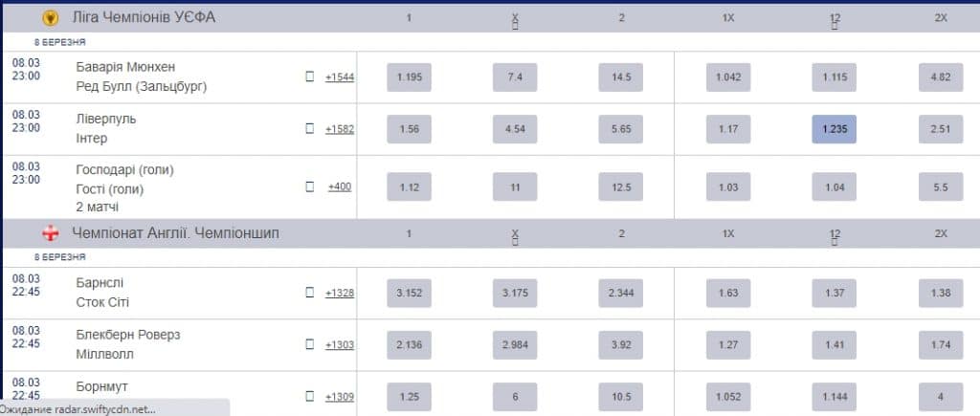Click the small icon beside Блекберн Роверз match
The height and width of the screenshot is (416, 980).
(x=309, y=344)
